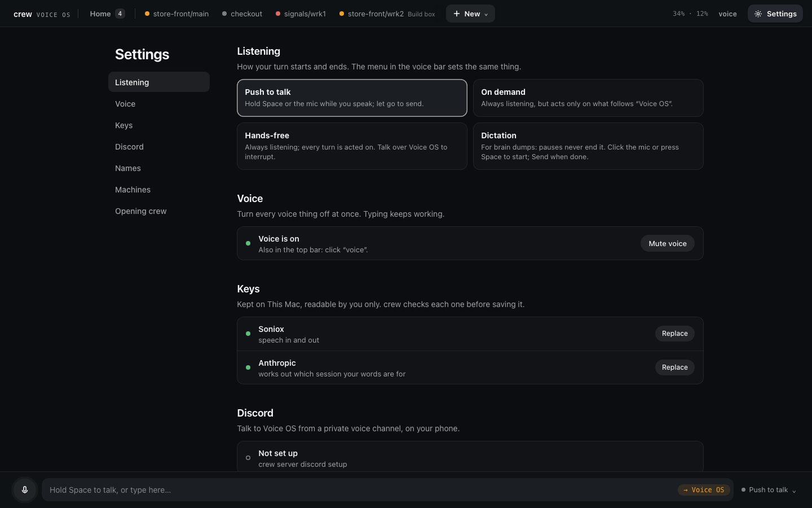Click the green status dot beside Soniox
Image resolution: width=812 pixels, height=508 pixels.
click(x=248, y=334)
